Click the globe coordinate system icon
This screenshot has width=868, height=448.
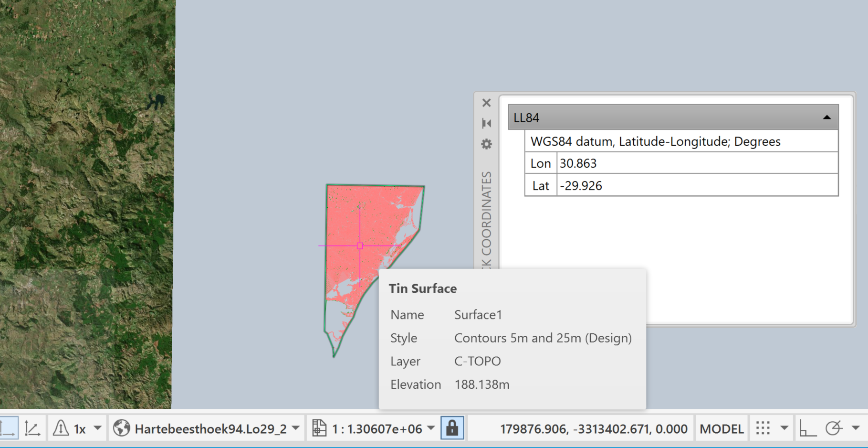click(123, 428)
